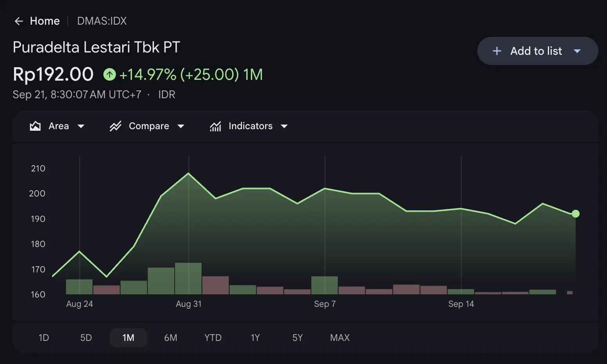Click the Compare lines icon
This screenshot has width=607, height=364.
tap(116, 126)
